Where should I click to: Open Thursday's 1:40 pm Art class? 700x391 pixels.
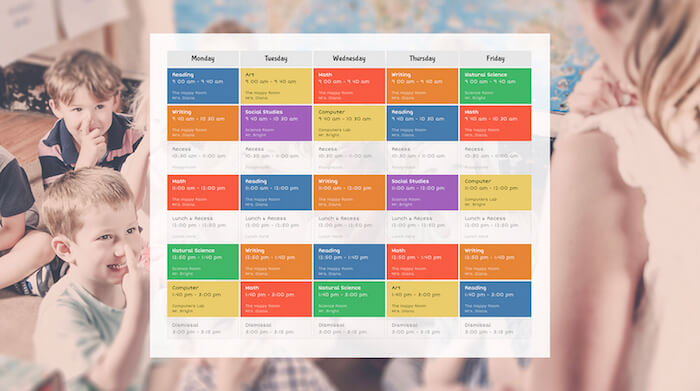pyautogui.click(x=422, y=299)
